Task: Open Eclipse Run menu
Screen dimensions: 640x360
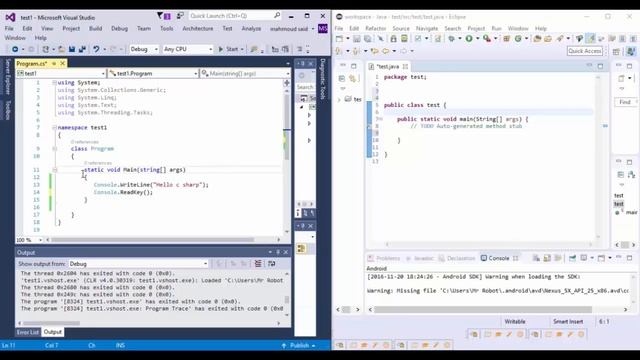Action: pos(496,29)
